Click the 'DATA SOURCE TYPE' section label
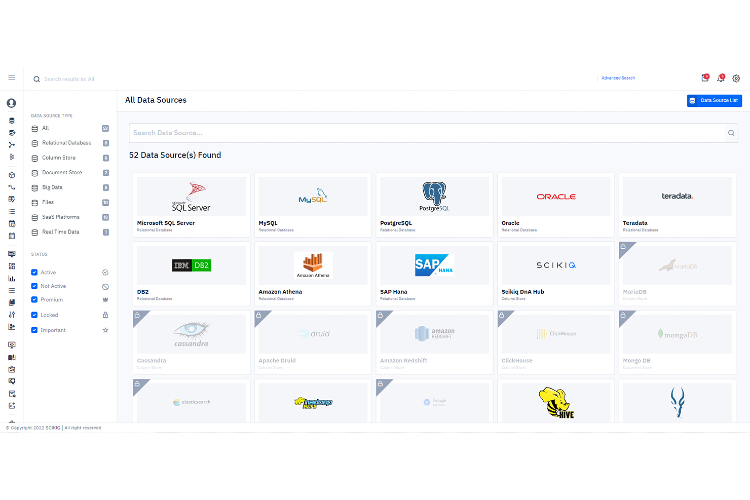The width and height of the screenshot is (750, 500). tap(52, 116)
